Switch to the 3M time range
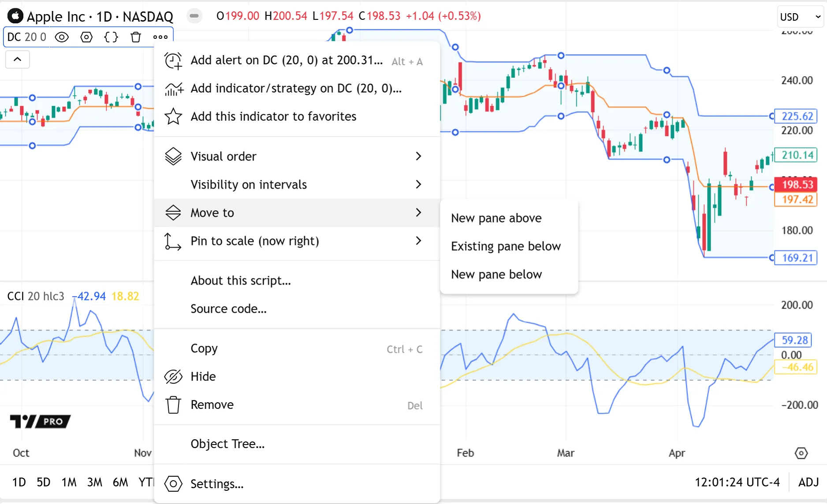The height and width of the screenshot is (504, 827). tap(94, 482)
